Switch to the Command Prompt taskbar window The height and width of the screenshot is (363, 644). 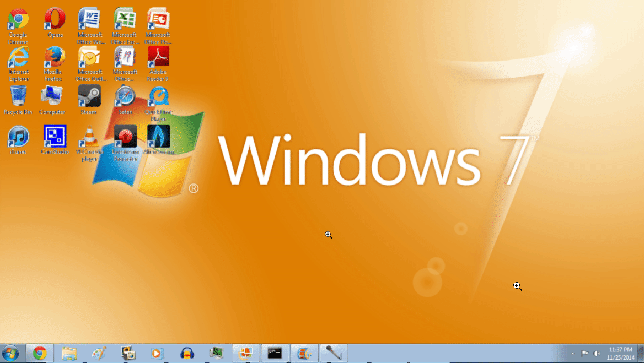pos(275,353)
